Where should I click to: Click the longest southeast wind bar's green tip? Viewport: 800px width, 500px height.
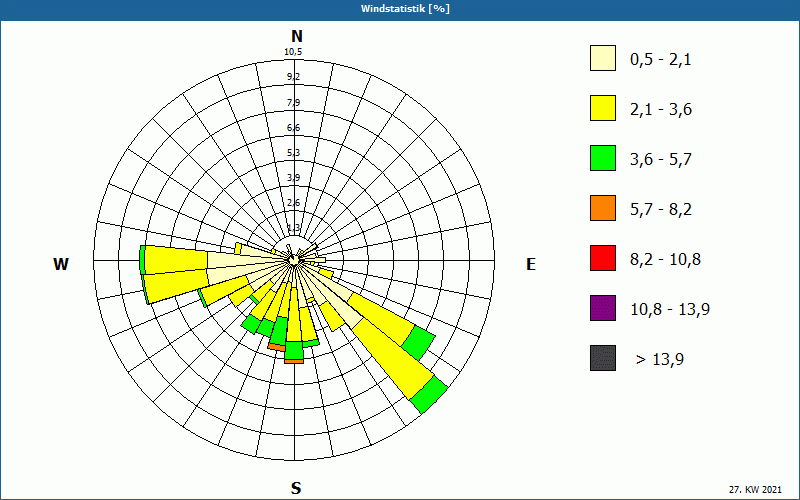point(429,395)
